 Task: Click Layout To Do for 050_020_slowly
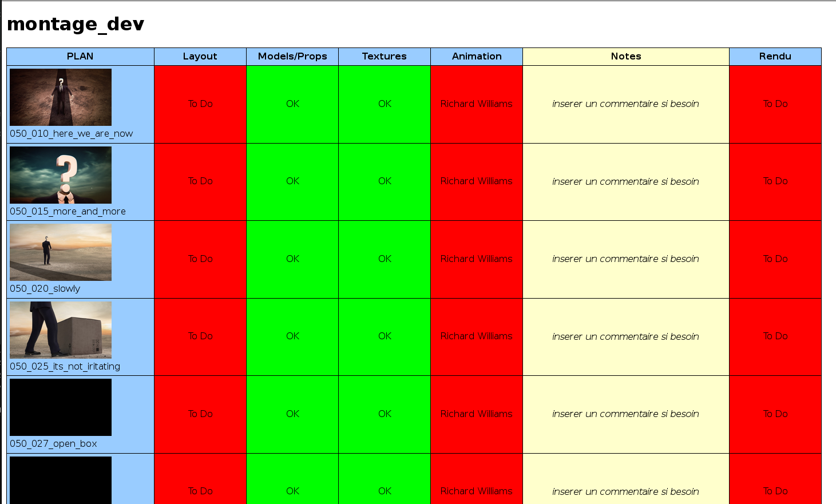click(x=200, y=259)
